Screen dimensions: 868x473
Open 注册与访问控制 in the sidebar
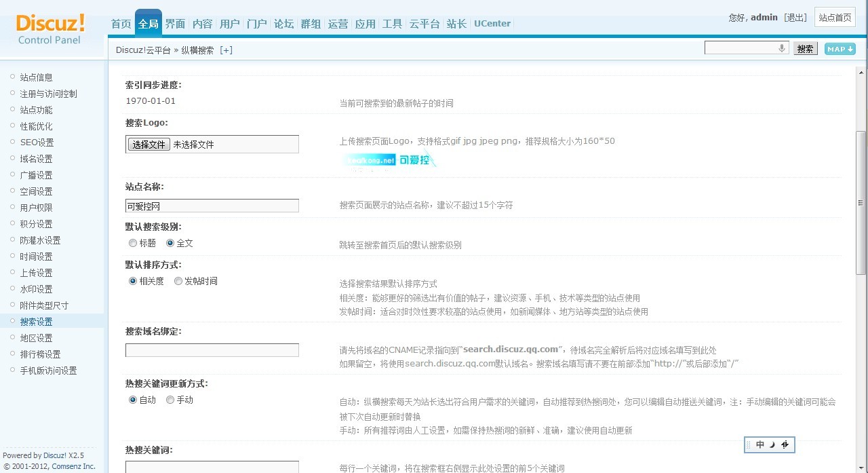click(49, 94)
